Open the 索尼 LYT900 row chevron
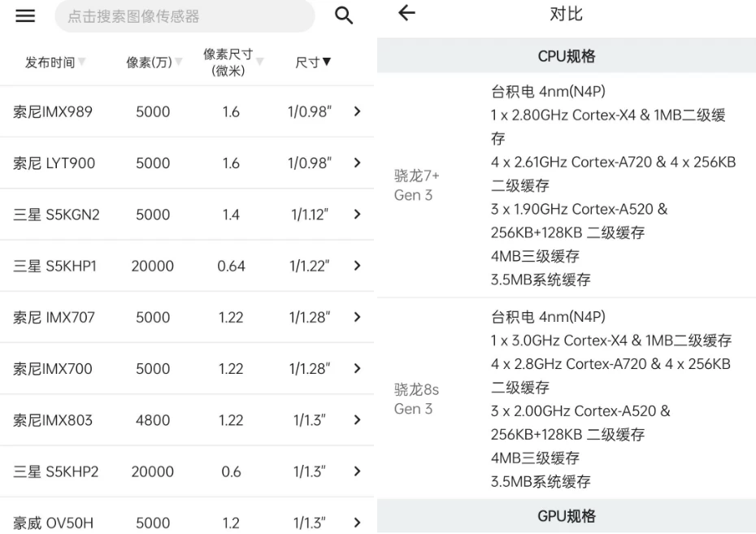756x534 pixels. (x=356, y=163)
